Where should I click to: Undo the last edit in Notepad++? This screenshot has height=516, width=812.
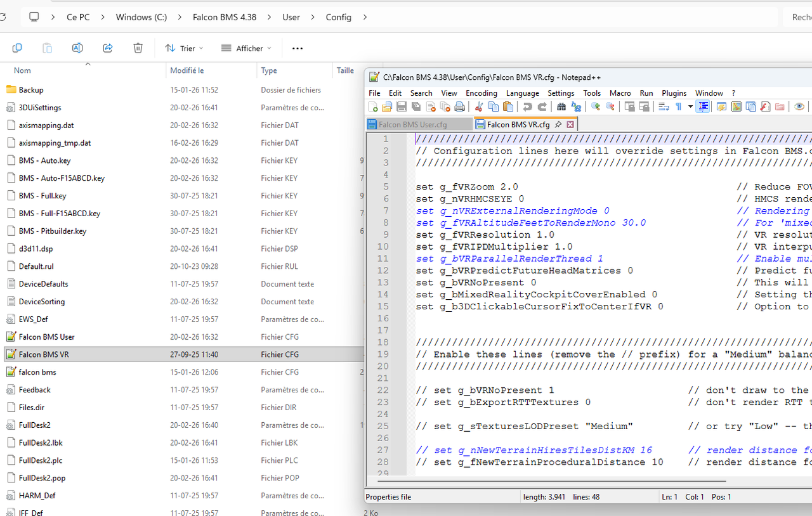pos(527,107)
